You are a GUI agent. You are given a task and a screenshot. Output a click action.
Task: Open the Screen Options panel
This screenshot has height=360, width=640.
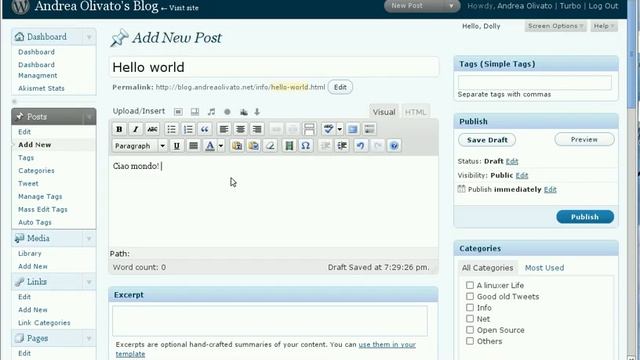pos(555,26)
